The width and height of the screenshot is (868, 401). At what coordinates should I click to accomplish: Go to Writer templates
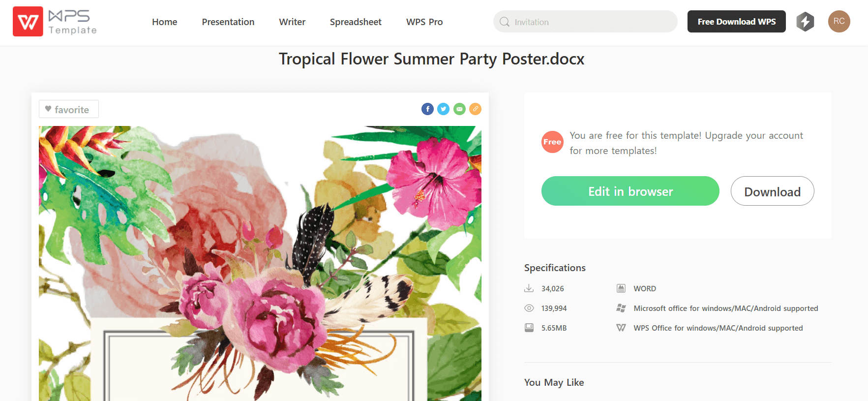click(292, 22)
